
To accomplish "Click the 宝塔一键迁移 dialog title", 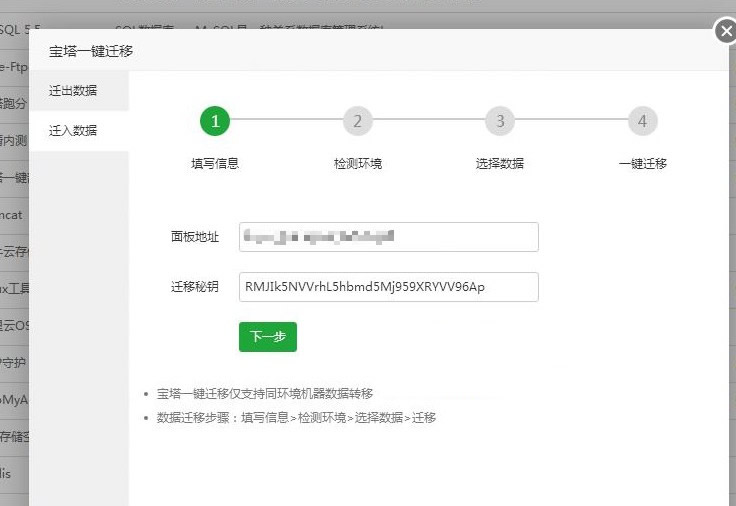I will pyautogui.click(x=91, y=51).
